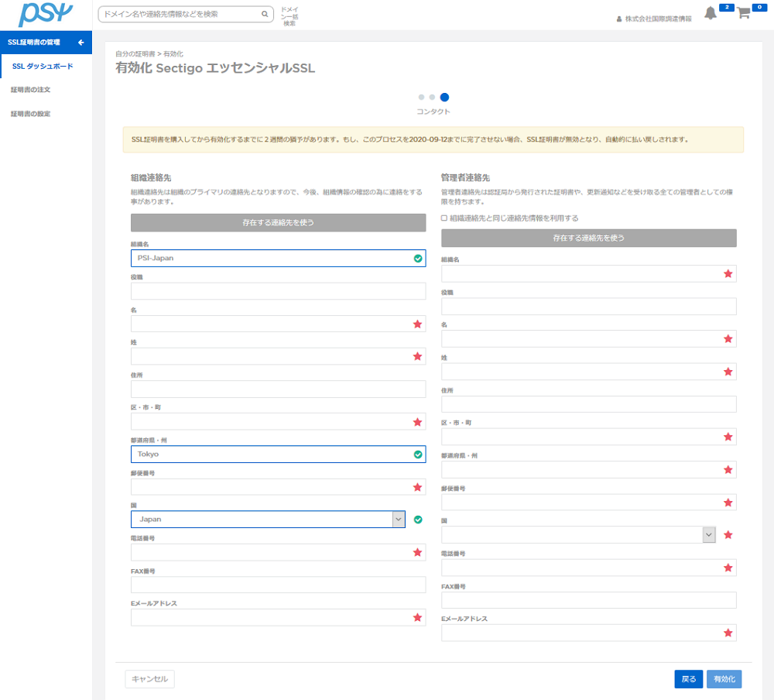
Task: Focus admin contact FAX番号 field
Action: point(588,600)
